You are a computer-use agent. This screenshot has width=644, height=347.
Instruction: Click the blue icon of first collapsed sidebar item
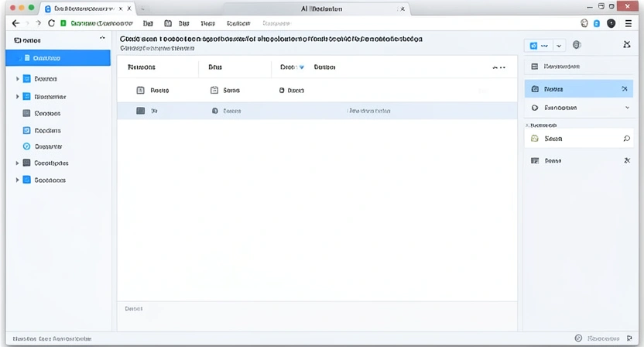[26, 78]
